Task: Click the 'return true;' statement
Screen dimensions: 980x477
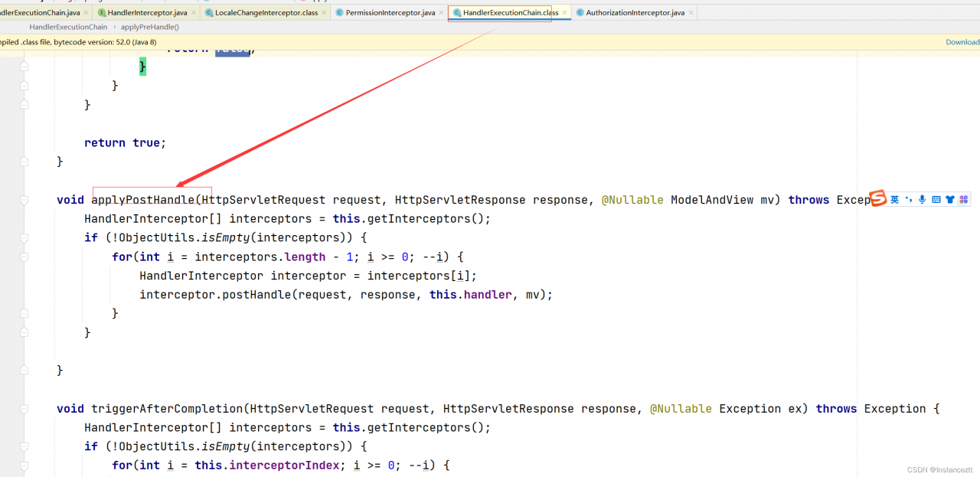Action: click(125, 143)
